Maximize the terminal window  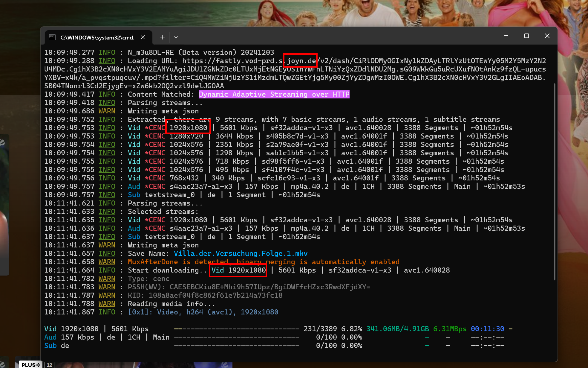[x=526, y=36]
